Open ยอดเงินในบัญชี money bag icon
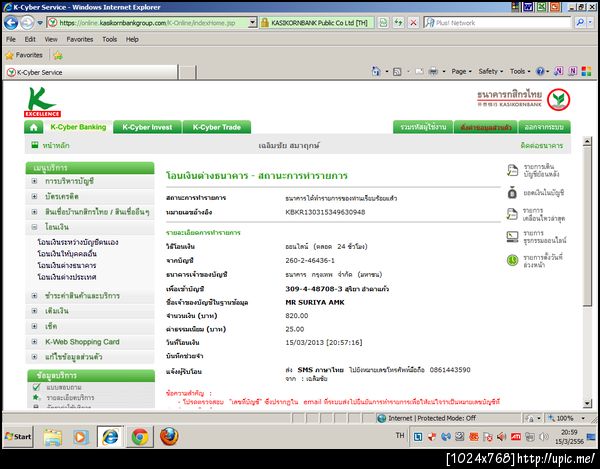 tap(512, 192)
